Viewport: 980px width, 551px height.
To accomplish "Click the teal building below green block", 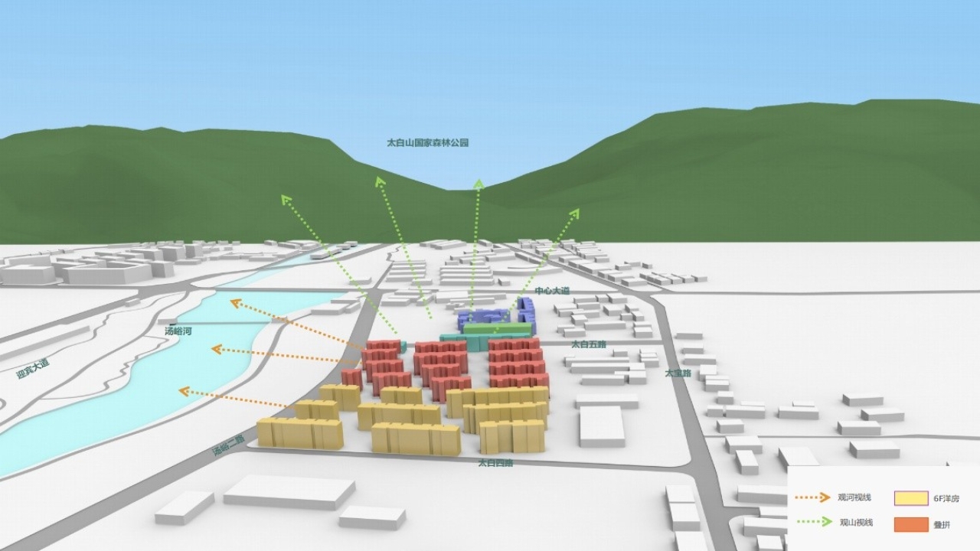I will (x=469, y=341).
